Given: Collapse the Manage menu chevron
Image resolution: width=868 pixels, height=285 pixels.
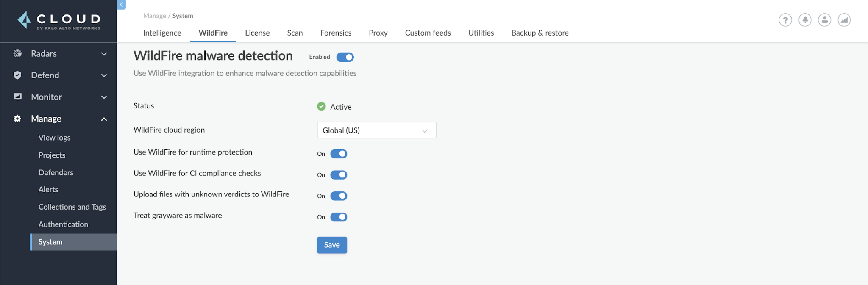Looking at the screenshot, I should tap(104, 119).
